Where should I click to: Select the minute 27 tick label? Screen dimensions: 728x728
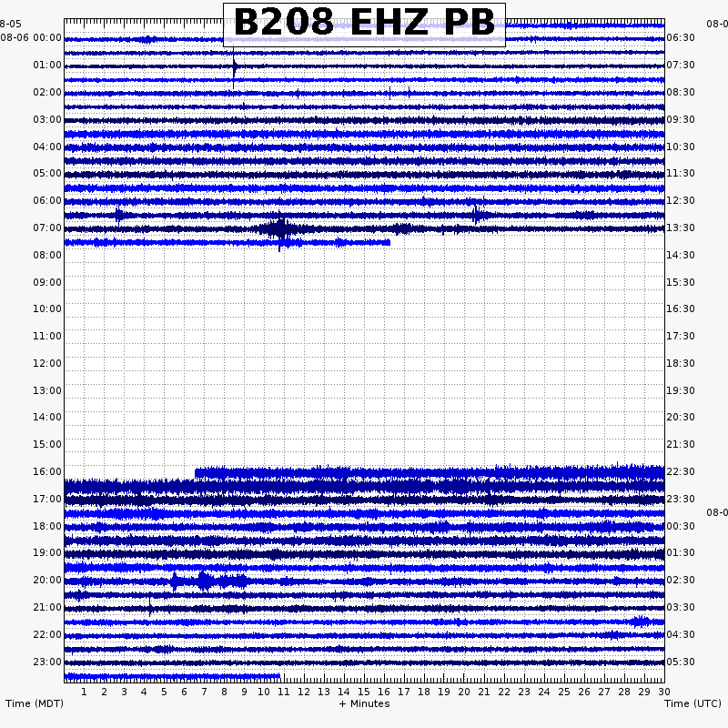click(604, 692)
